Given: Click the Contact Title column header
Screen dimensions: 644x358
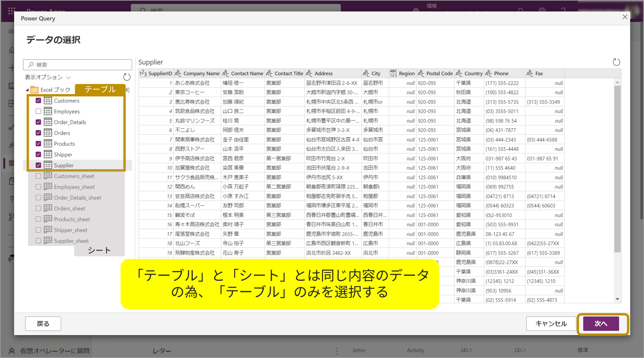Looking at the screenshot, I should (284, 73).
